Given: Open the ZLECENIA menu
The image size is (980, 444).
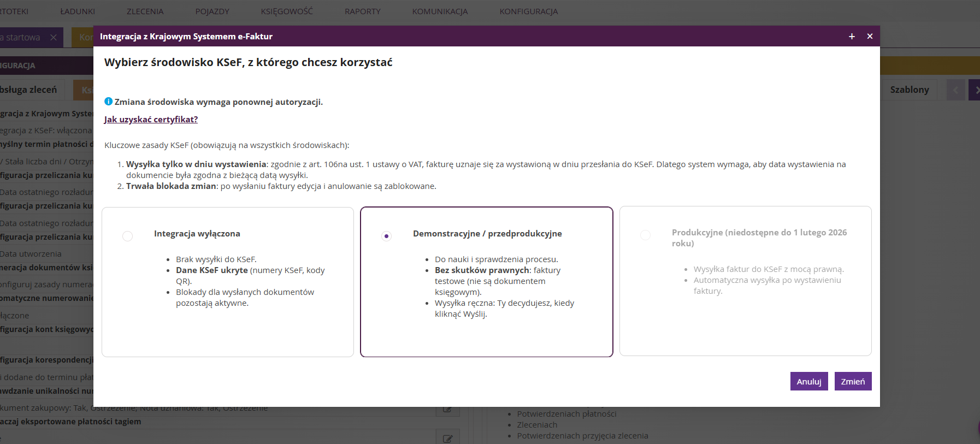Looking at the screenshot, I should tap(145, 11).
